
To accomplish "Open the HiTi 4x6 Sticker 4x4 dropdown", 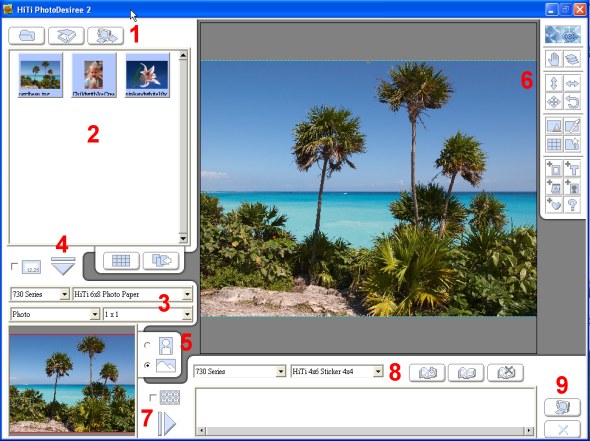I will pos(378,371).
